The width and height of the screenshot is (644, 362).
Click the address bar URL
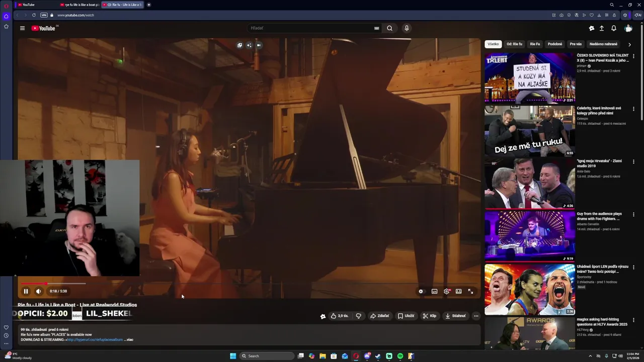pyautogui.click(x=75, y=15)
